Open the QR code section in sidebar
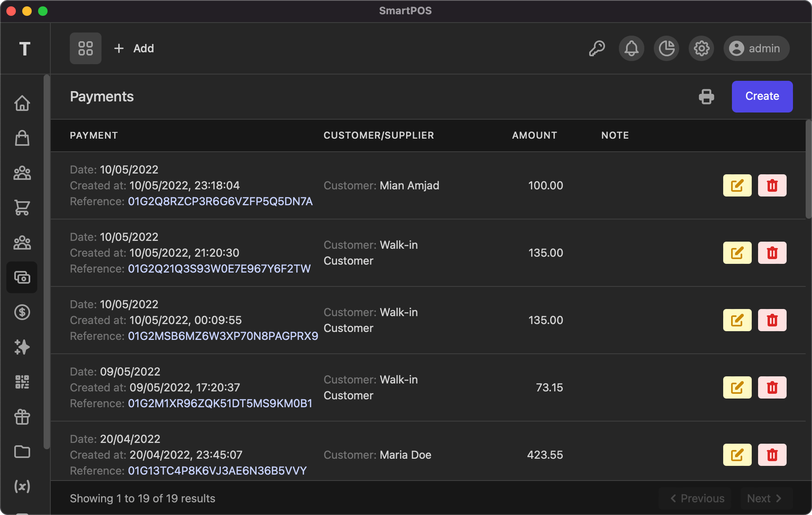 tap(22, 382)
